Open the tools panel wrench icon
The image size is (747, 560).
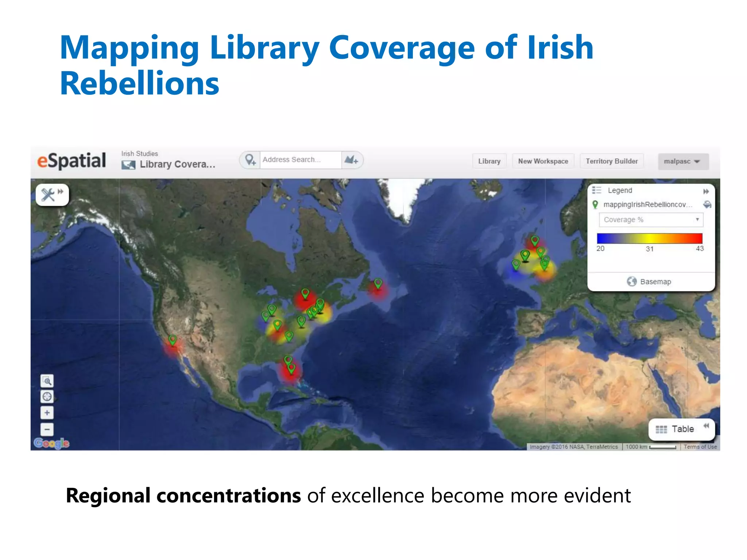pos(48,195)
